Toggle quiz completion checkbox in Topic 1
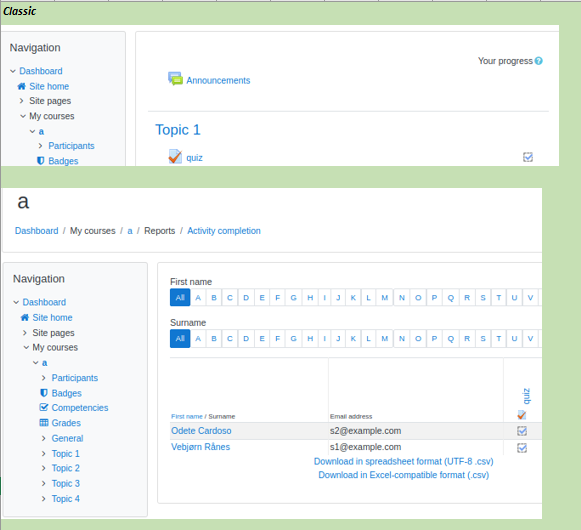This screenshot has height=530, width=581. point(528,157)
